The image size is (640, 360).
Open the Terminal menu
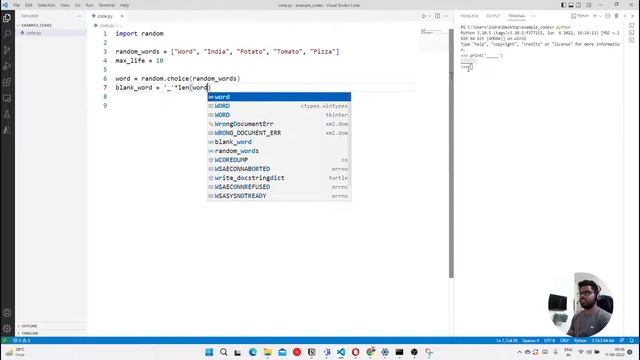[x=107, y=5]
